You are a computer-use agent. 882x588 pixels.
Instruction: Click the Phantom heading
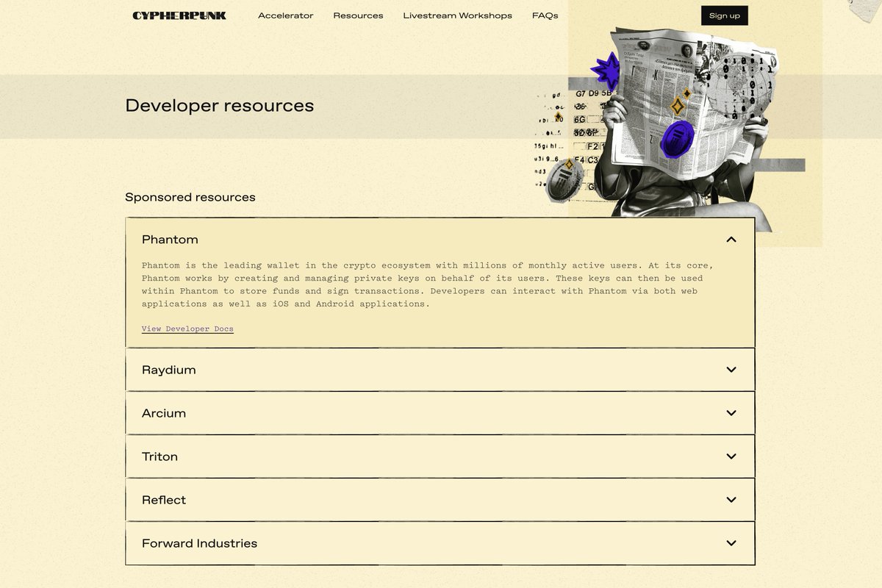[170, 240]
